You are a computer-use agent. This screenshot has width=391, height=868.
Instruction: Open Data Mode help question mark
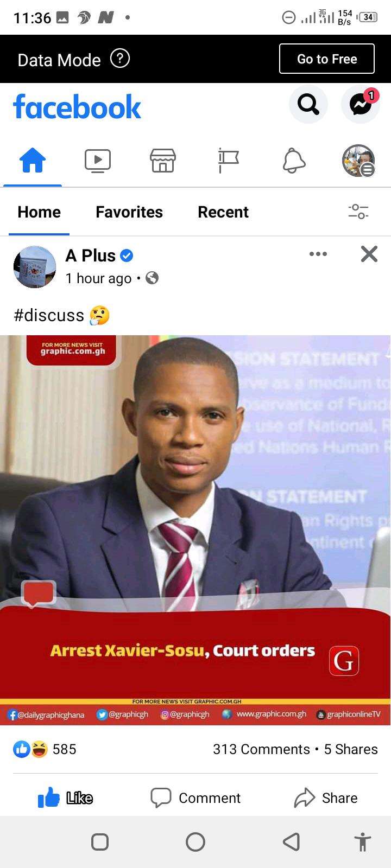120,58
